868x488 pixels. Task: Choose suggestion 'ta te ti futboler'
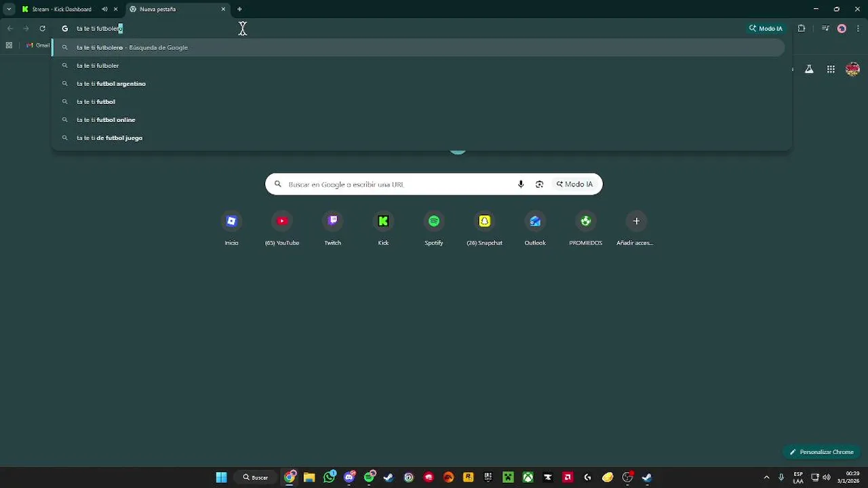coord(418,66)
